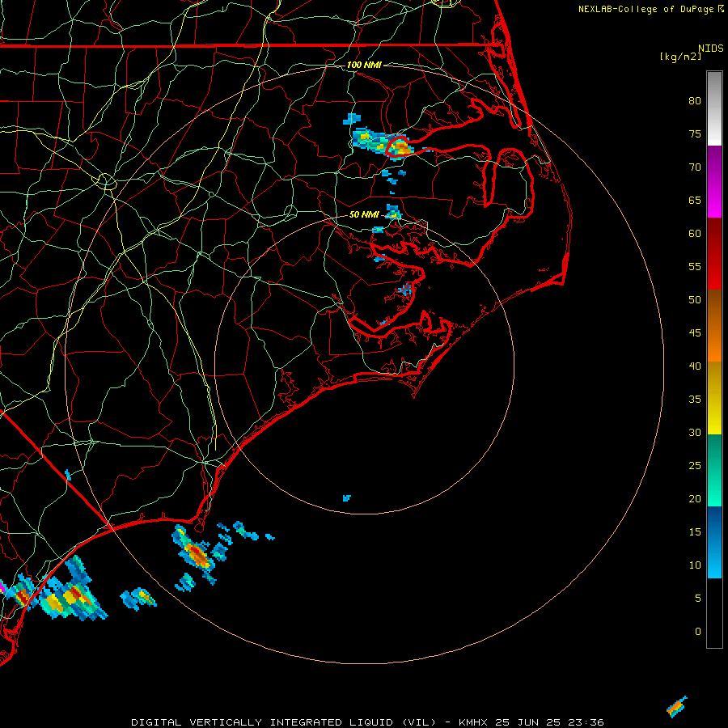728x728 pixels.
Task: Click the scale value 15
Action: (x=695, y=531)
